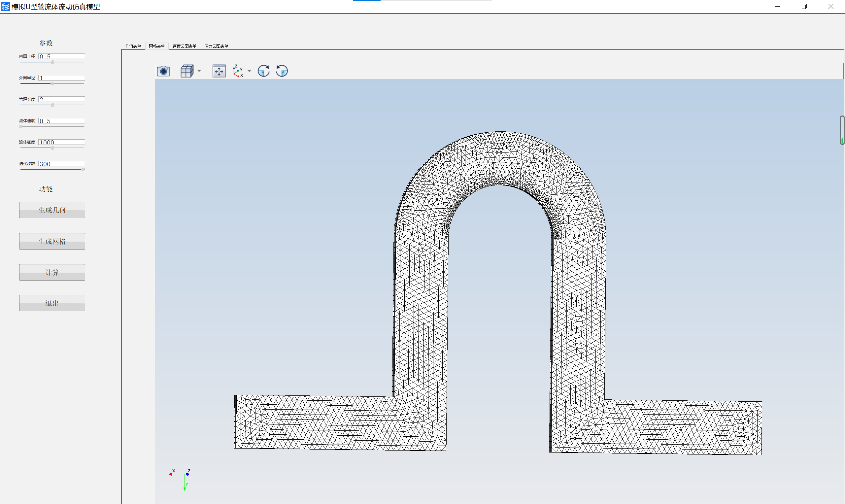Focus the 流体速度 input field
Screen dimensions: 845x504
coord(61,120)
